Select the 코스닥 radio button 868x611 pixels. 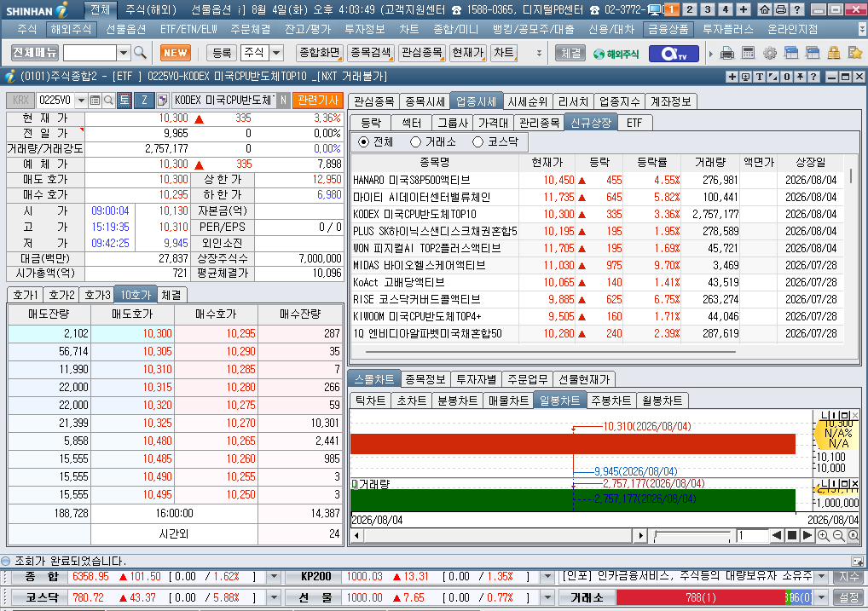pyautogui.click(x=477, y=142)
